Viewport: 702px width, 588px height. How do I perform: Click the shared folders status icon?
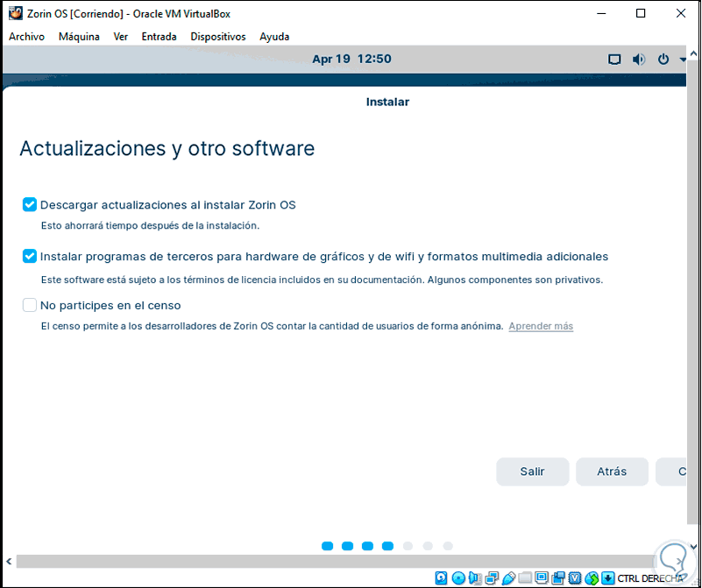(525, 577)
